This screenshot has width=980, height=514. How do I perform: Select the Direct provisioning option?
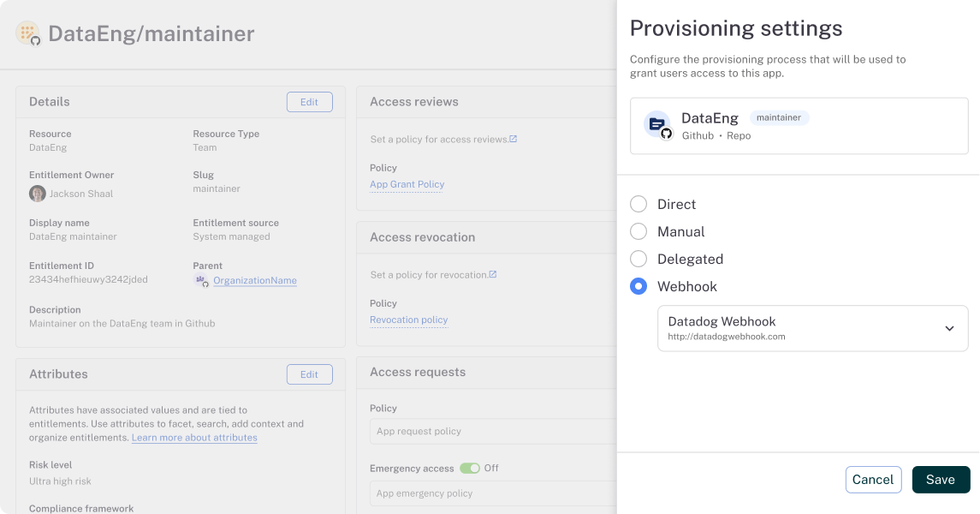(638, 205)
